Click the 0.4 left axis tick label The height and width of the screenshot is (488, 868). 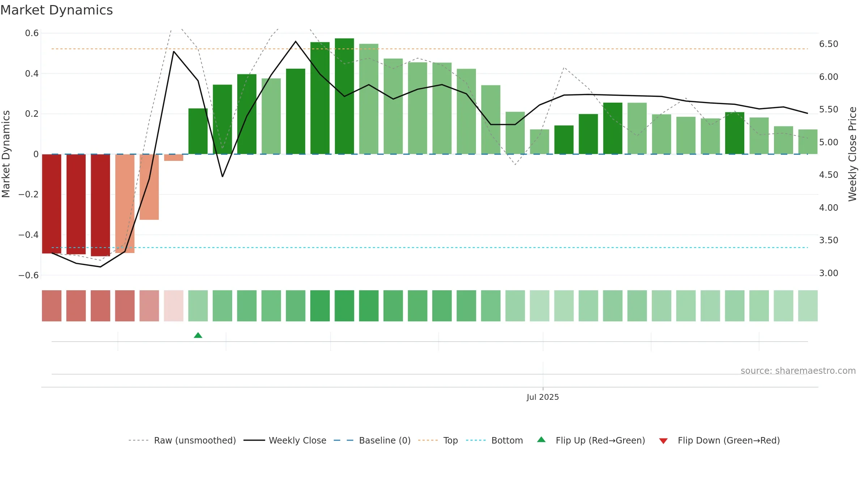point(32,74)
